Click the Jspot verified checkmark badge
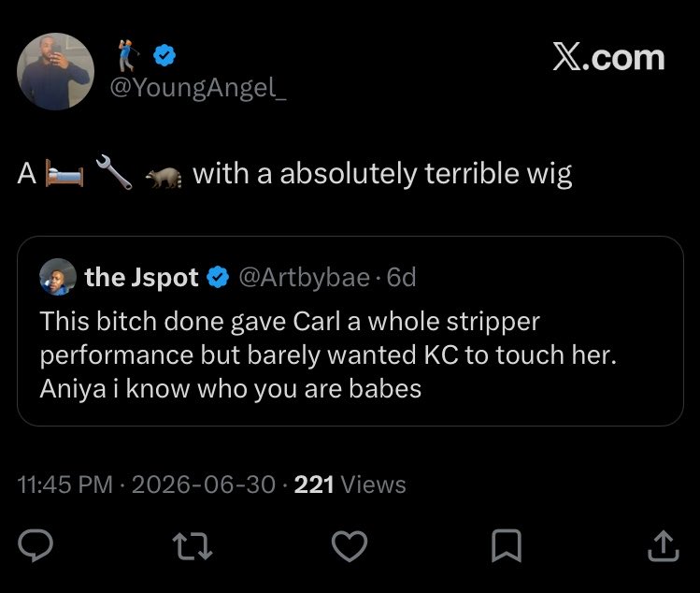Image resolution: width=700 pixels, height=593 pixels. (x=218, y=277)
